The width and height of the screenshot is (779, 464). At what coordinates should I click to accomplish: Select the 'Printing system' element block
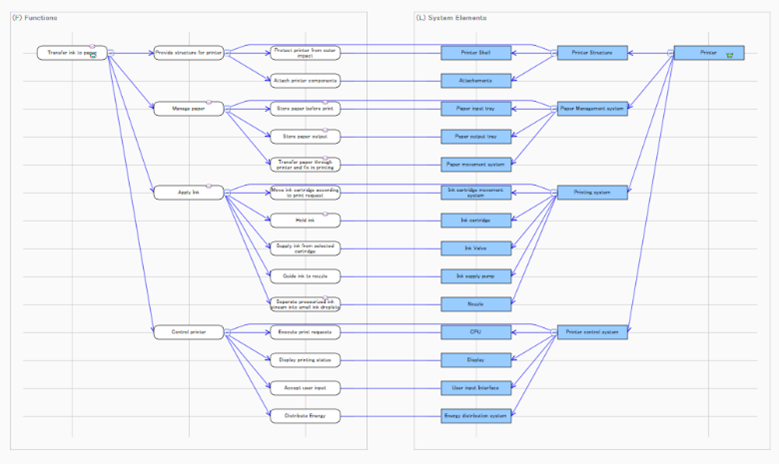pos(592,192)
